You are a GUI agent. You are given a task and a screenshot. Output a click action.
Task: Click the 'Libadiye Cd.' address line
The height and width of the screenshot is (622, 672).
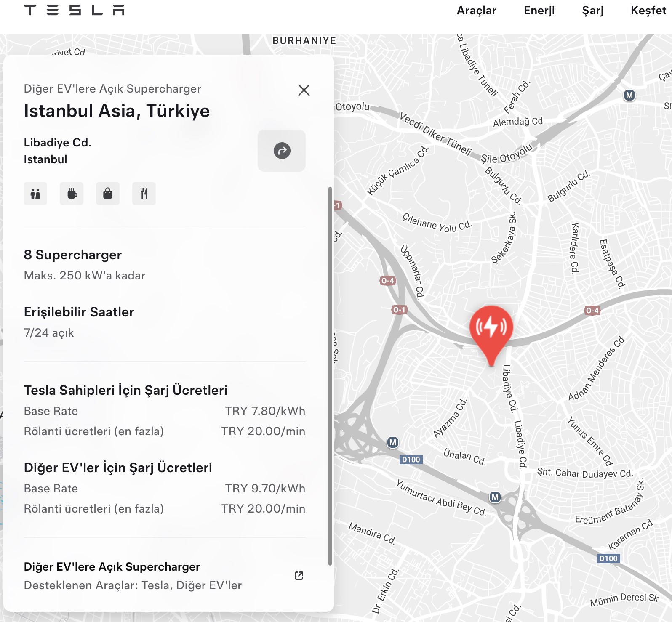coord(58,143)
